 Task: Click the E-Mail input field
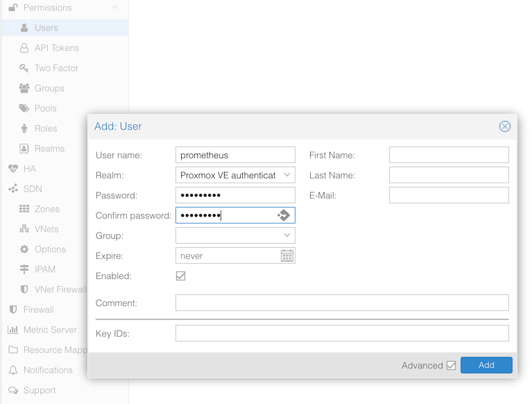449,196
